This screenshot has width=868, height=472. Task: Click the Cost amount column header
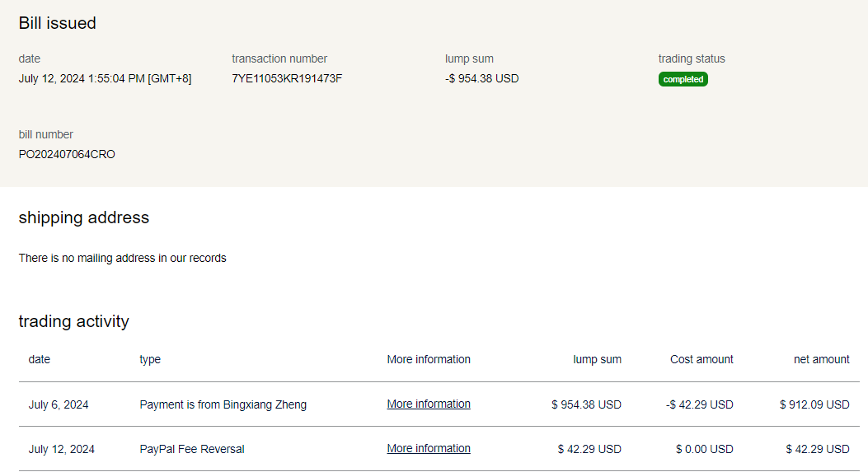(x=701, y=359)
